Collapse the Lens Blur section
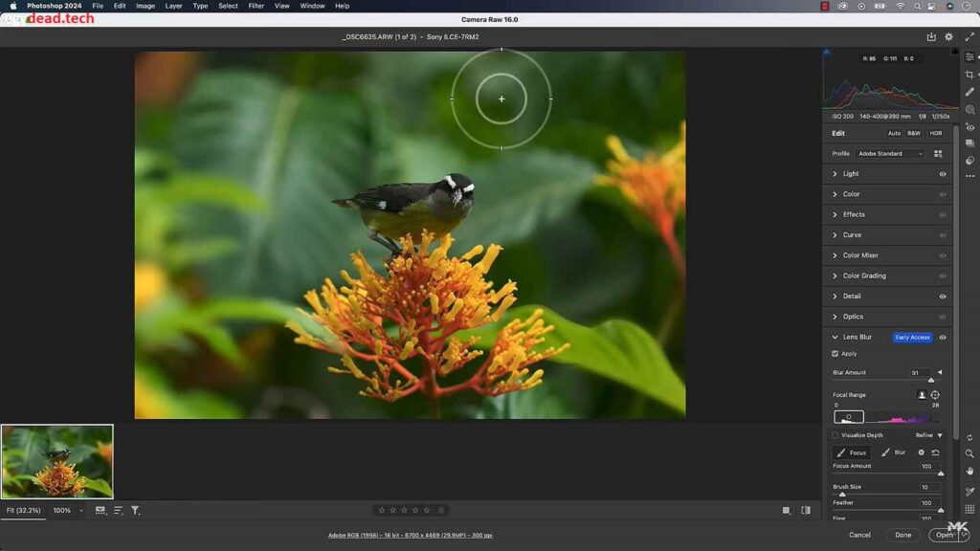 coord(834,338)
